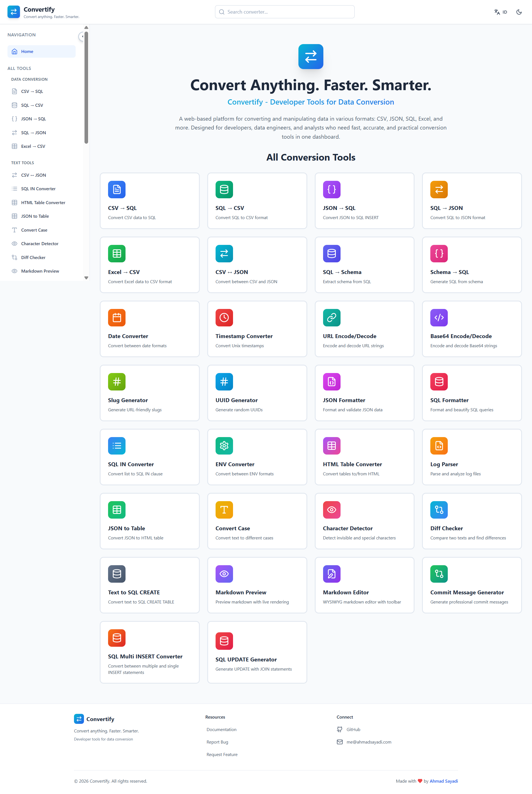Click the Convert Case letter T icon
The image size is (532, 794).
pyautogui.click(x=224, y=510)
